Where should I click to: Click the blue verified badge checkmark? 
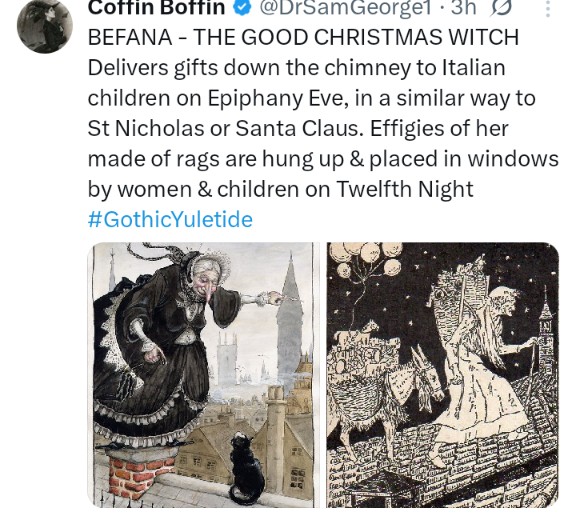[x=243, y=8]
